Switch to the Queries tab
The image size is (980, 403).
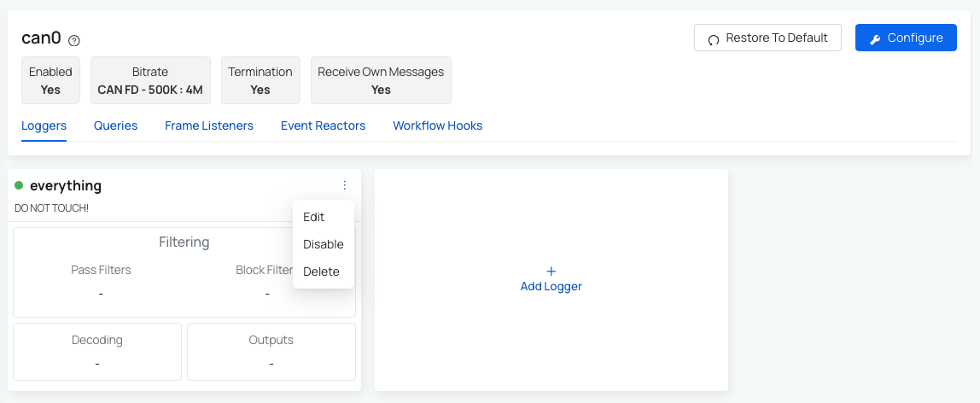coord(115,126)
